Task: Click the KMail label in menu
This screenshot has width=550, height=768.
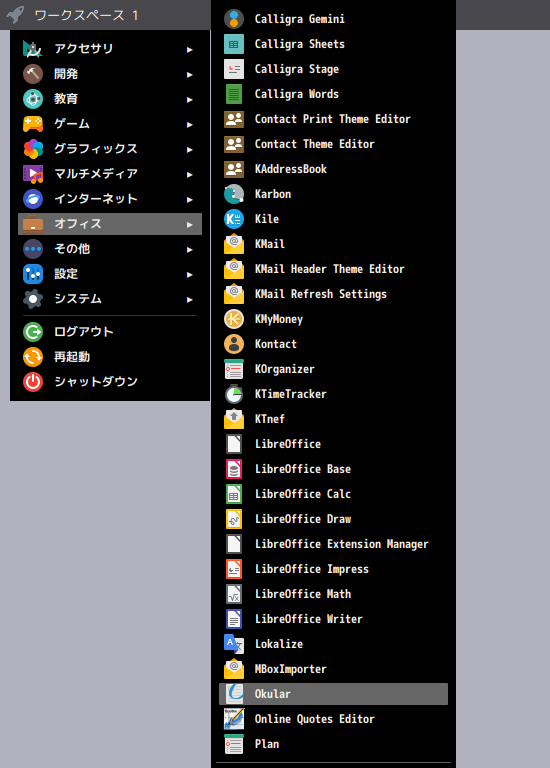Action: pos(270,244)
